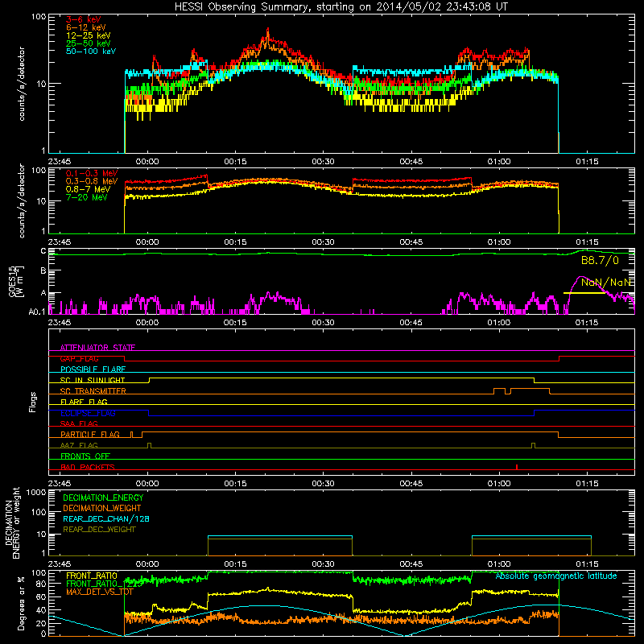Select the GAP_FLAG label
Viewport: 644px width, 644px height.
click(79, 358)
